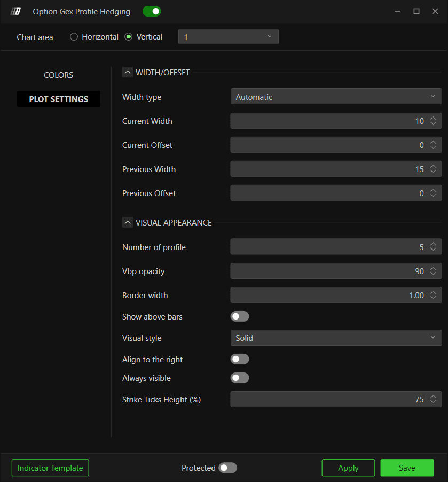The width and height of the screenshot is (448, 482).
Task: Switch to the COLORS tab
Action: (x=58, y=75)
